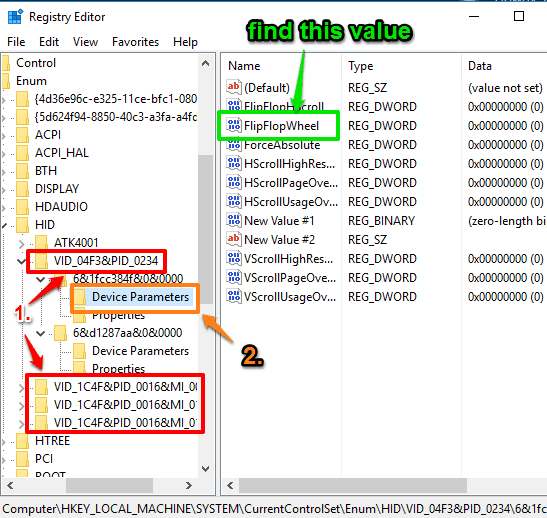Expand the ACPI key
The width and height of the screenshot is (547, 518).
pos(4,135)
